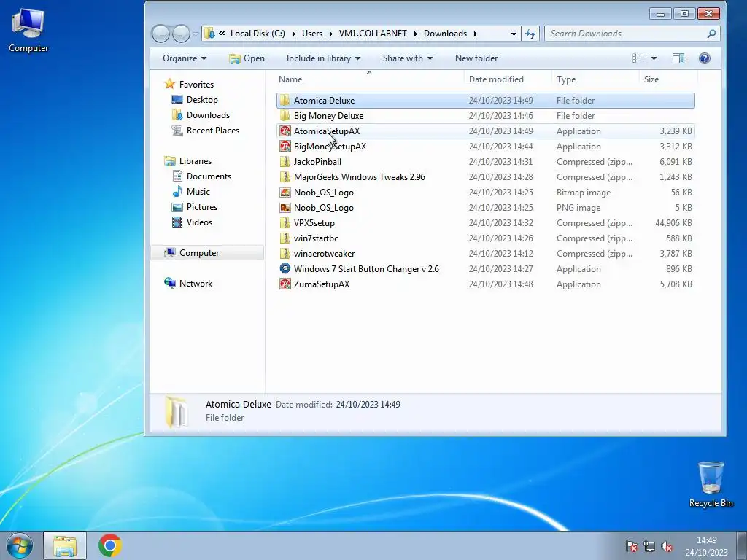
Task: Click the Noob_OS_Logo PNG file icon
Action: click(x=285, y=208)
